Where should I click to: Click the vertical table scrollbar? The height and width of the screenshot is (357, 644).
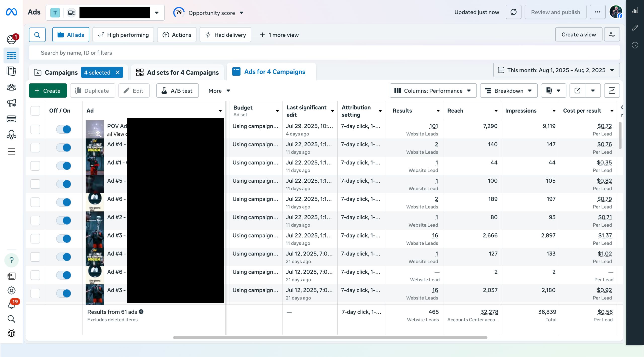coord(620,136)
